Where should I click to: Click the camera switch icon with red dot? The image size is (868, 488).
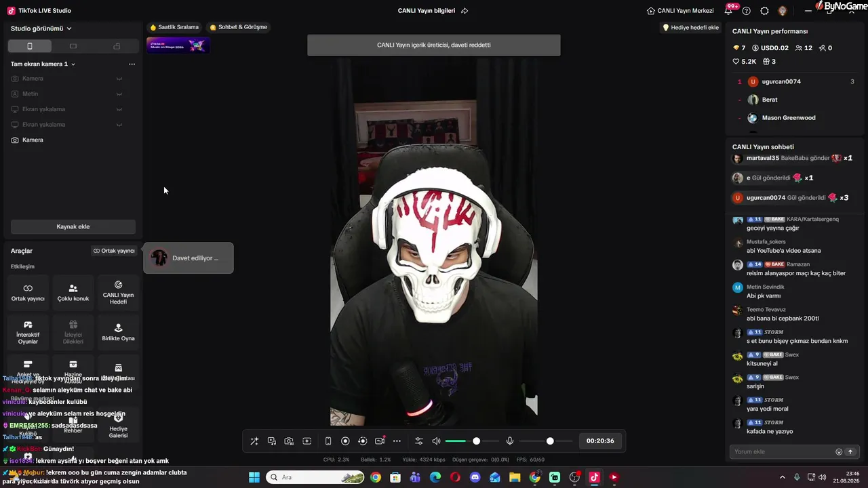point(380,441)
